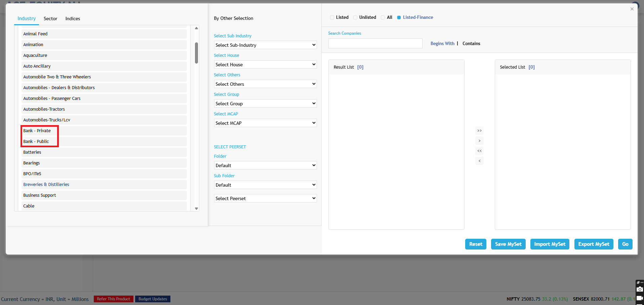The width and height of the screenshot is (644, 305).
Task: Expand the Select House dropdown
Action: [x=265, y=65]
